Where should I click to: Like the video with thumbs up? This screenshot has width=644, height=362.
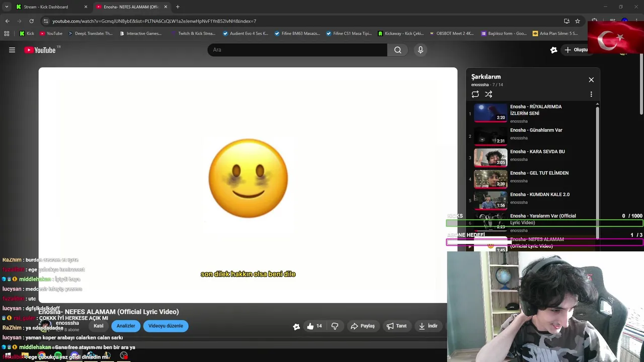(314, 326)
